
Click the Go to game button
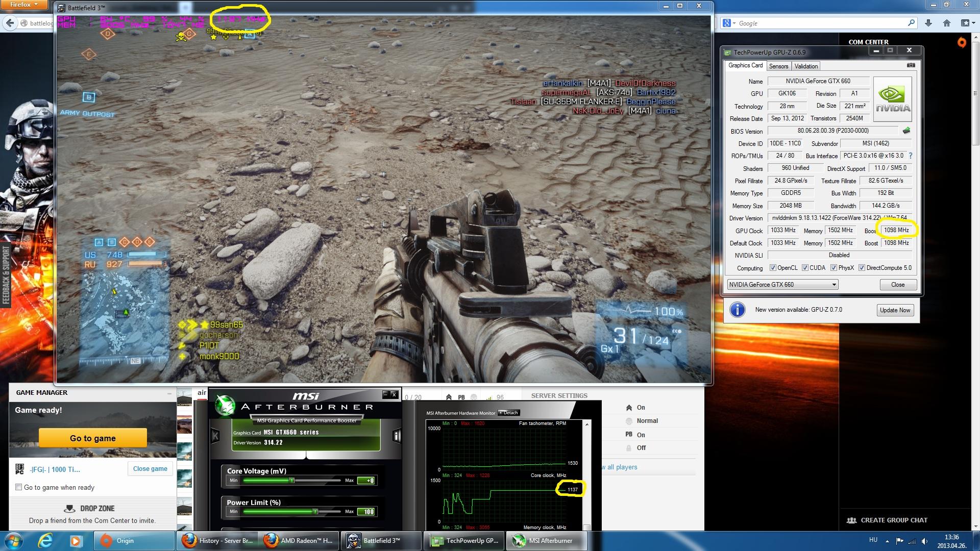[92, 438]
